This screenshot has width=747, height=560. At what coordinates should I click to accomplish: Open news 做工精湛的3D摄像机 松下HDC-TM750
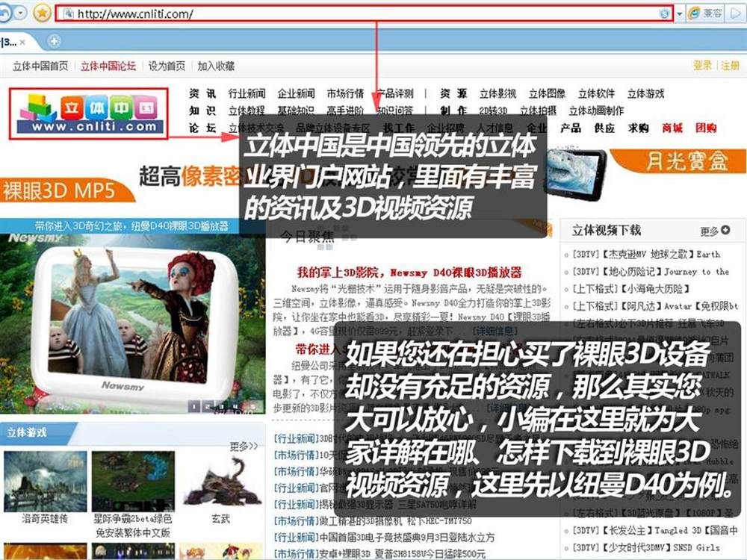tap(395, 521)
